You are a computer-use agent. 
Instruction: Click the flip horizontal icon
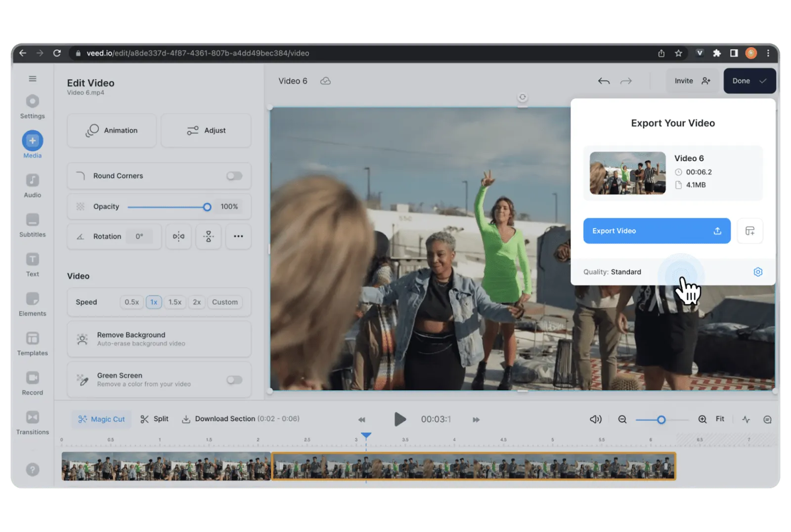pos(178,236)
